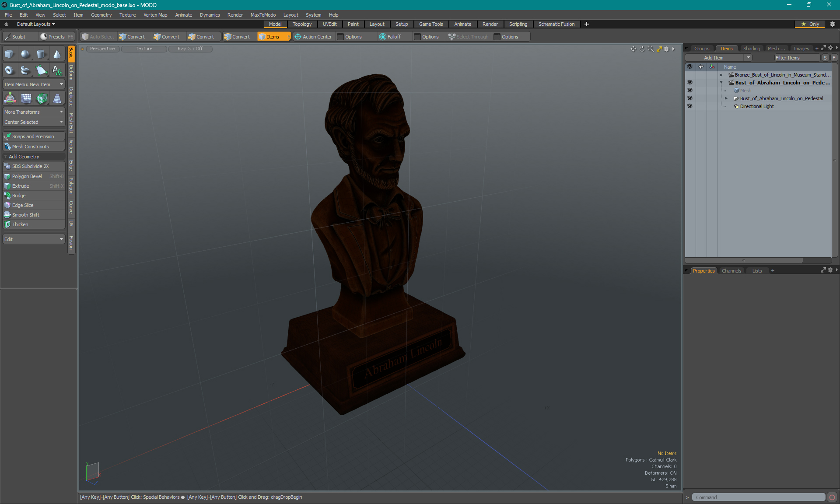Click the Action Center icon
The height and width of the screenshot is (504, 840).
(x=298, y=37)
